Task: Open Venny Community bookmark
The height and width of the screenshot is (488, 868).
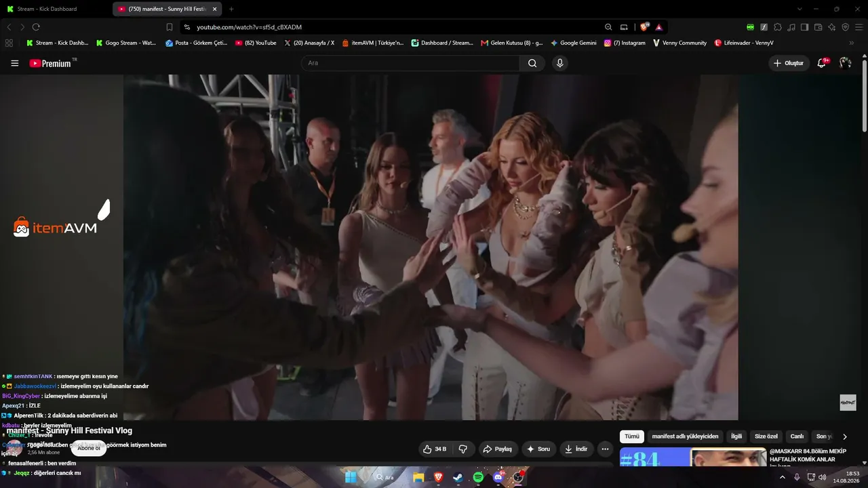Action: click(x=679, y=43)
